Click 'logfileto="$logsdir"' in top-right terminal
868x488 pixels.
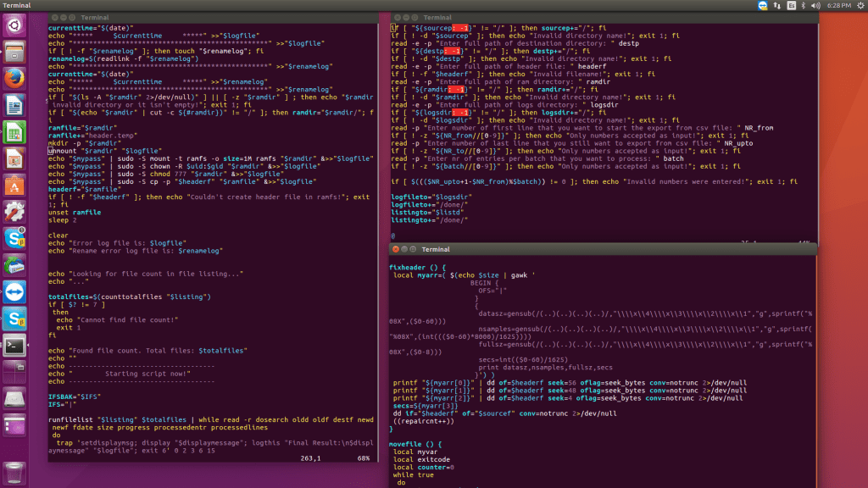pyautogui.click(x=431, y=197)
